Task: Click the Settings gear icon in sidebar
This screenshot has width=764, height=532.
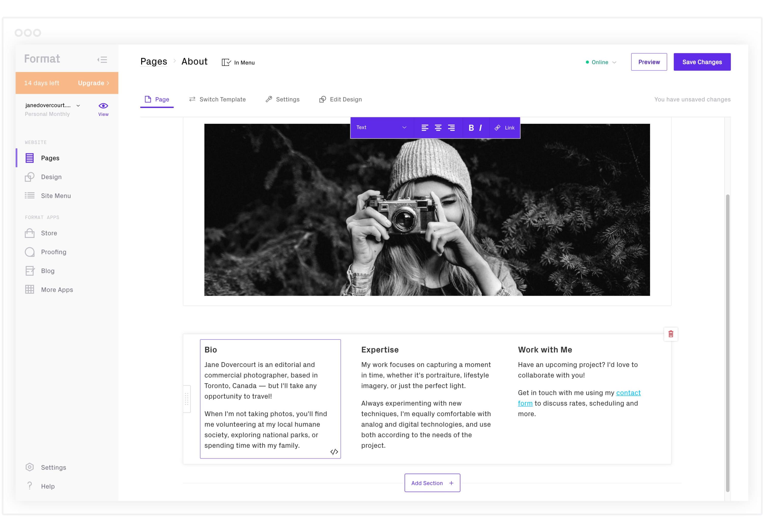Action: (30, 467)
